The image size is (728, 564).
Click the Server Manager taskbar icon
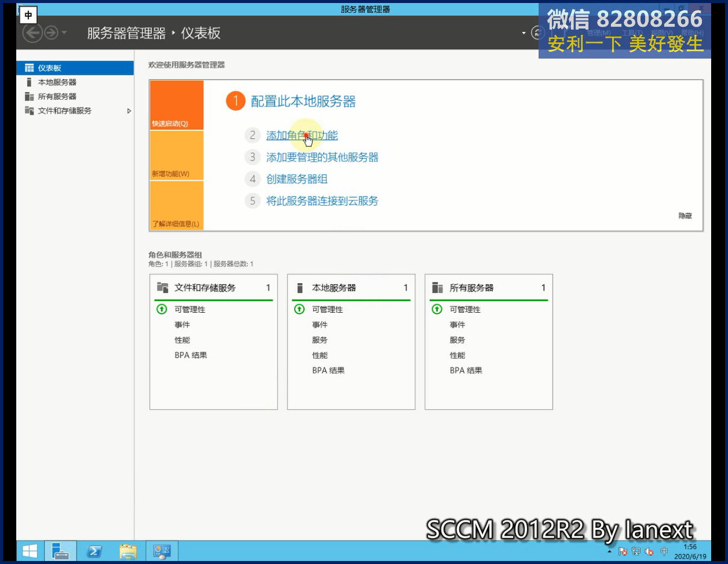tap(61, 551)
